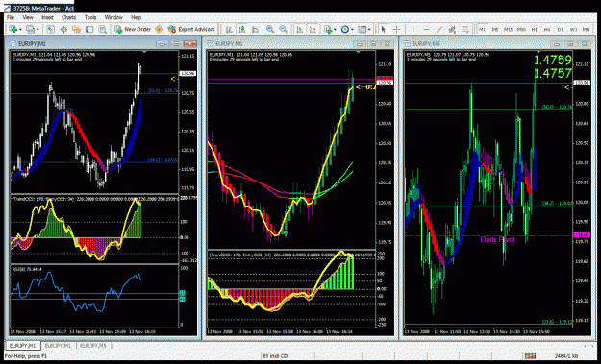Switch chart to line chart mode
Screen dimensions: 601x364
(255, 29)
